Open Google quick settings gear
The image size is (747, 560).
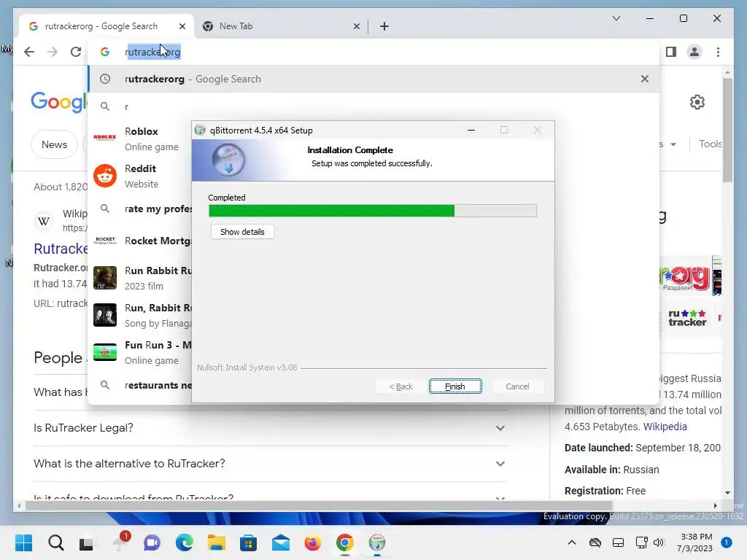tap(697, 102)
